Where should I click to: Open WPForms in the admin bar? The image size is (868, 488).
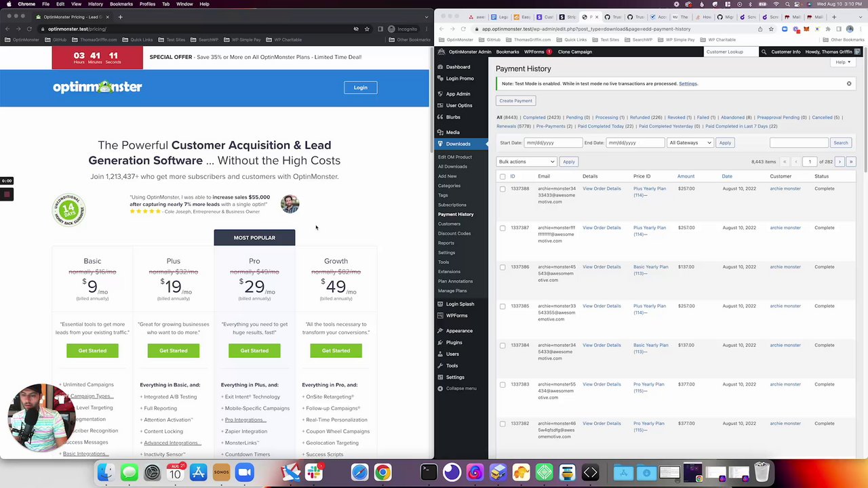point(537,52)
